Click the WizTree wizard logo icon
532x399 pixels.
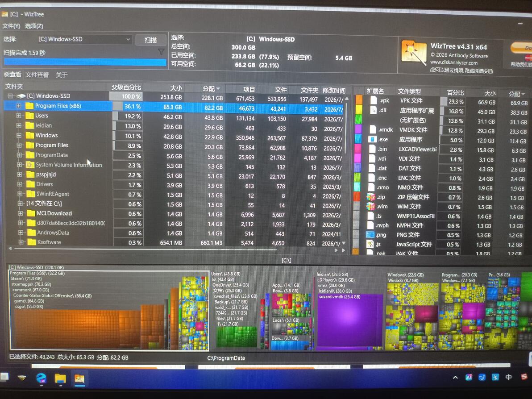pyautogui.click(x=413, y=53)
